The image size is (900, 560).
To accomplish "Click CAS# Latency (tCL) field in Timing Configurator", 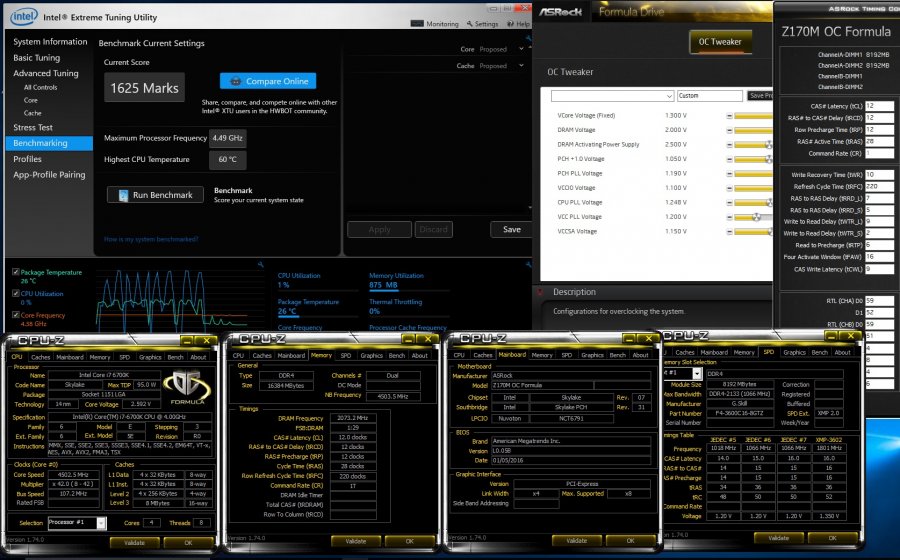I will [880, 106].
